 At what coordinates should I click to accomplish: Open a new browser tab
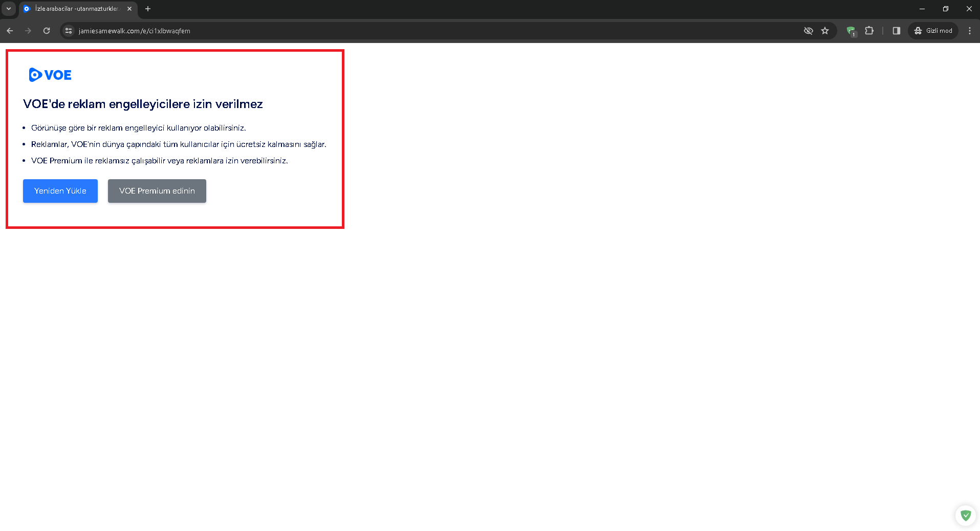pos(148,9)
